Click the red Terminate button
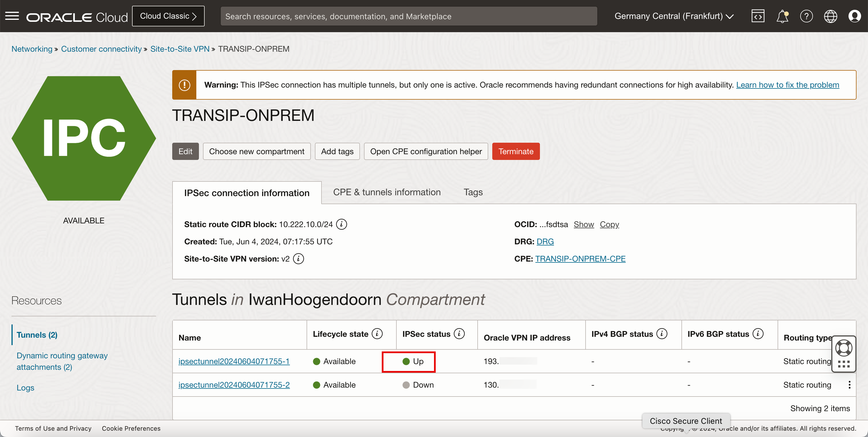868x437 pixels. [516, 151]
